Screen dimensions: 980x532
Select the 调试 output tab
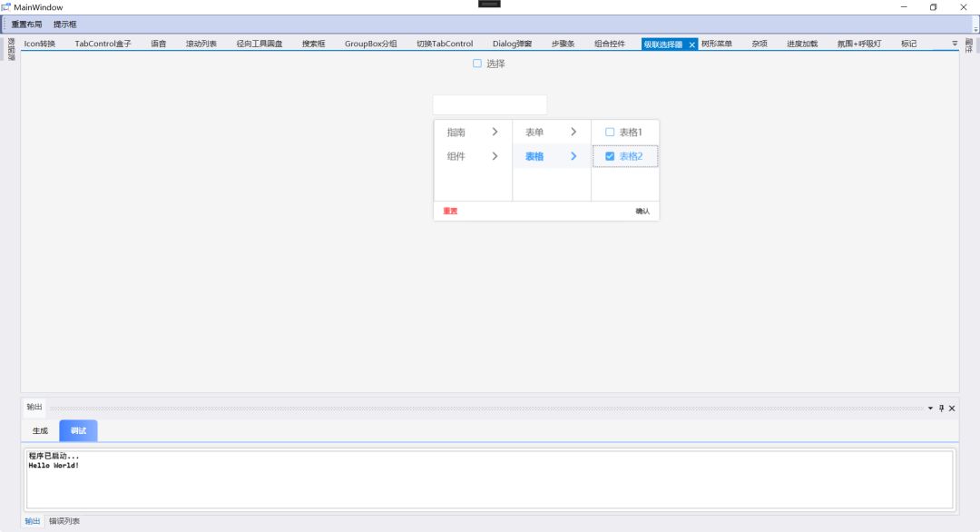point(78,430)
